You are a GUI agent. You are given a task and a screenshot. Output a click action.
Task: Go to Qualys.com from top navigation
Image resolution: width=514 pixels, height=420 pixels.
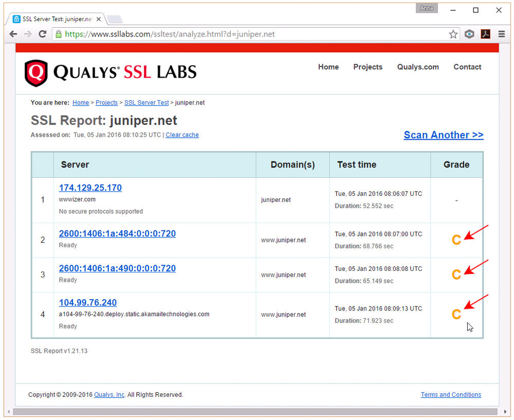point(418,67)
